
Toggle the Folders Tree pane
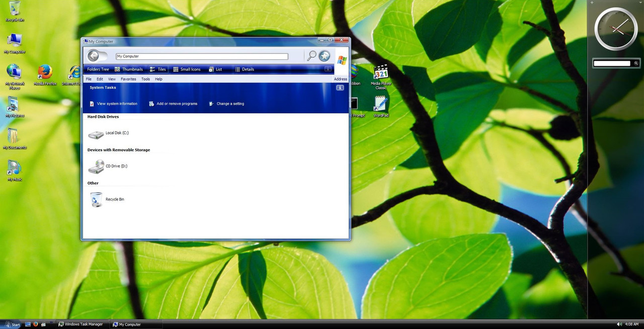[x=98, y=69]
